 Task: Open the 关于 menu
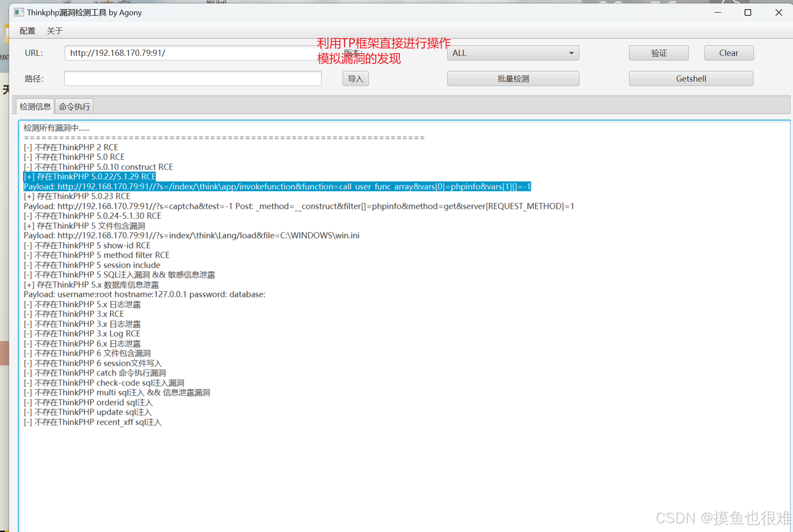(55, 31)
